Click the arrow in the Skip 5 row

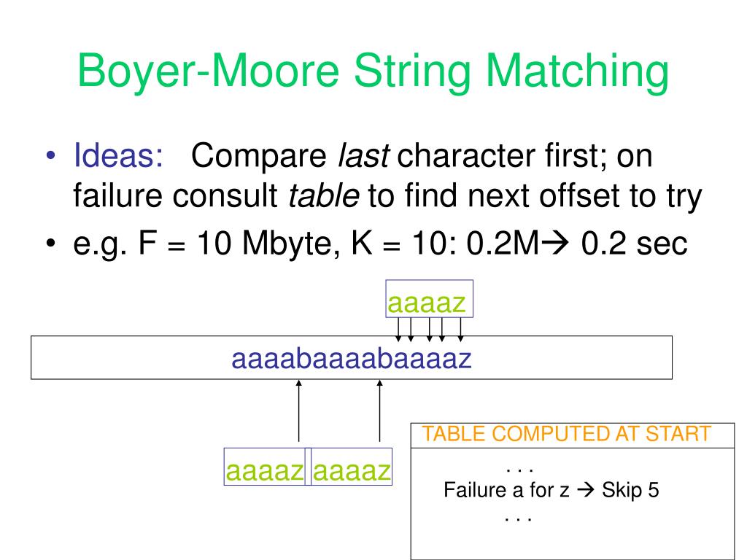(x=586, y=489)
